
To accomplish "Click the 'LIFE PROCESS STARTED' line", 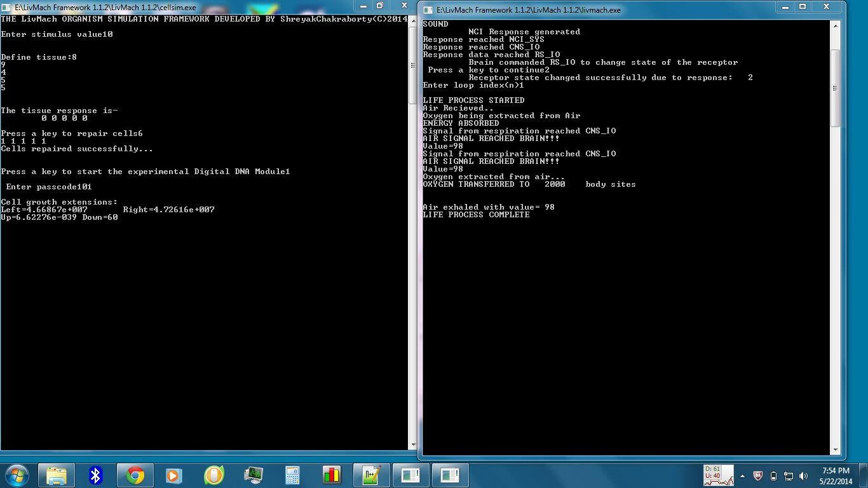I will point(473,100).
